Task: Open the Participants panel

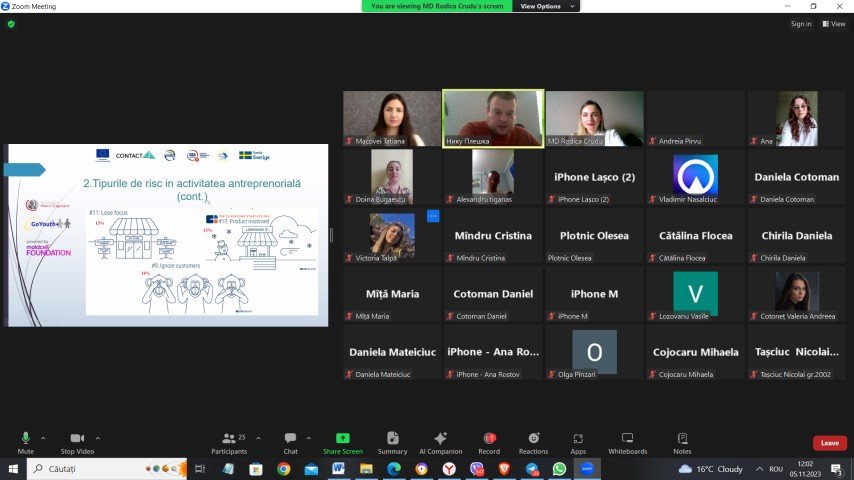Action: coord(229,443)
